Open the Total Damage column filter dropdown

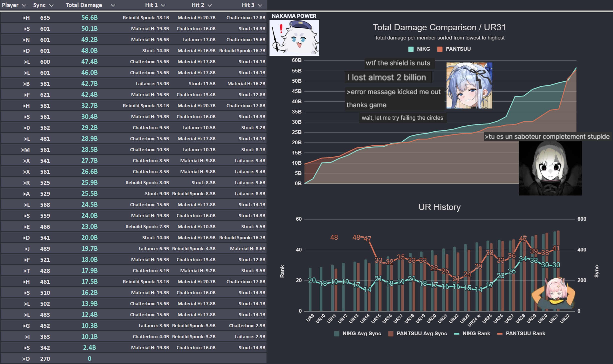[x=113, y=5]
